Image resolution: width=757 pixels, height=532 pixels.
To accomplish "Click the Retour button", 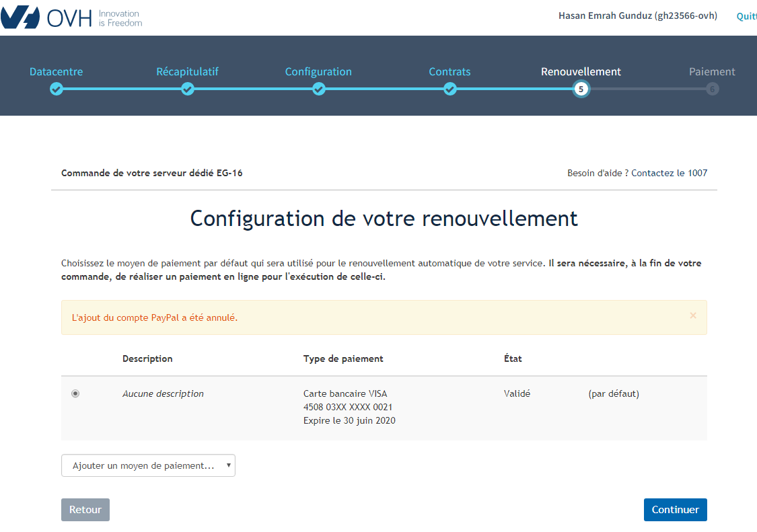I will 85,510.
